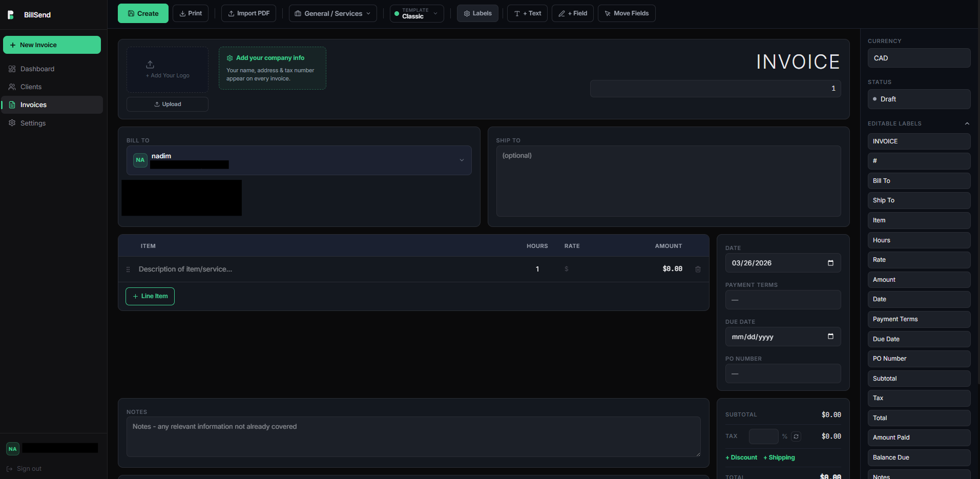Open Dashboard from the sidebar
The image size is (980, 479).
click(52, 69)
